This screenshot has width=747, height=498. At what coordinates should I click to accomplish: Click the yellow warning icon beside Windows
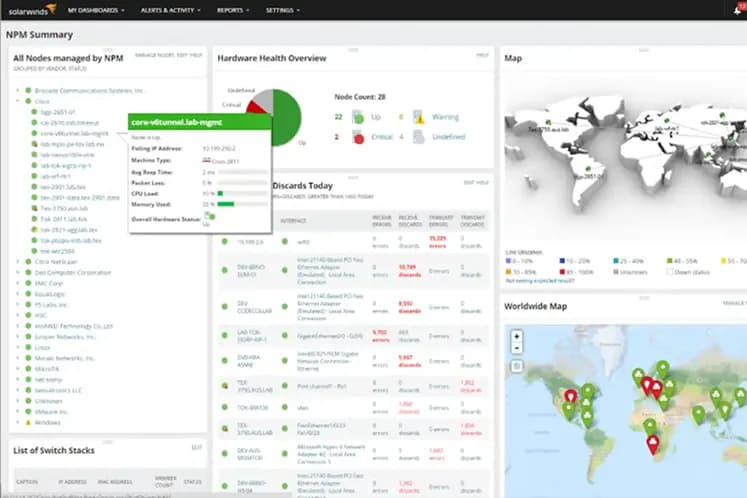tap(29, 423)
